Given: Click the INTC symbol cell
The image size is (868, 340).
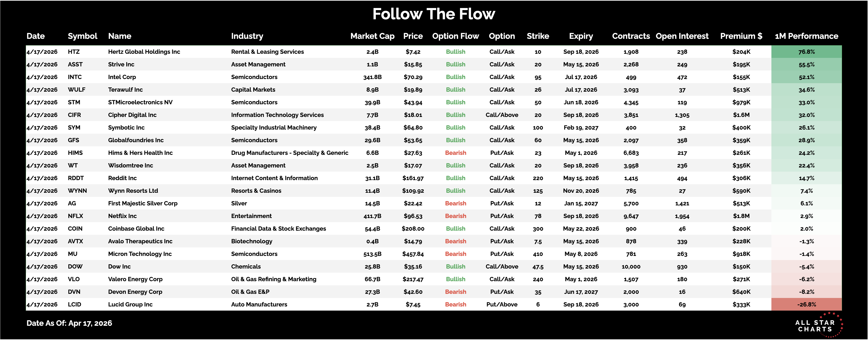Looking at the screenshot, I should point(75,77).
